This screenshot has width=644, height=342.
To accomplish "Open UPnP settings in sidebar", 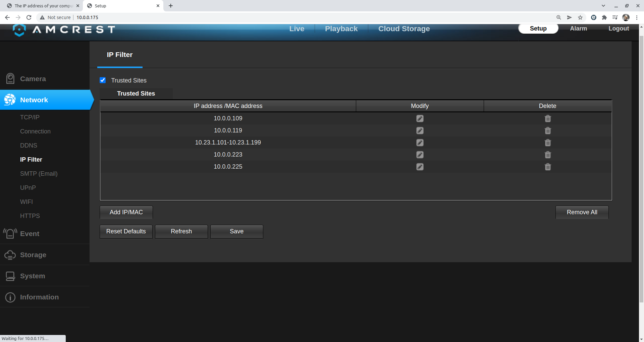I will pyautogui.click(x=28, y=188).
